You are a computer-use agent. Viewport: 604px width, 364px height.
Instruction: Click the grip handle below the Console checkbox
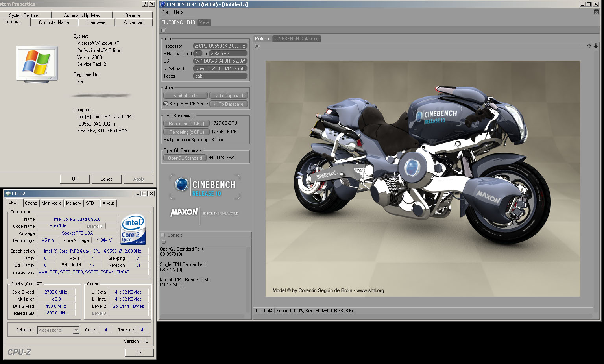164,242
